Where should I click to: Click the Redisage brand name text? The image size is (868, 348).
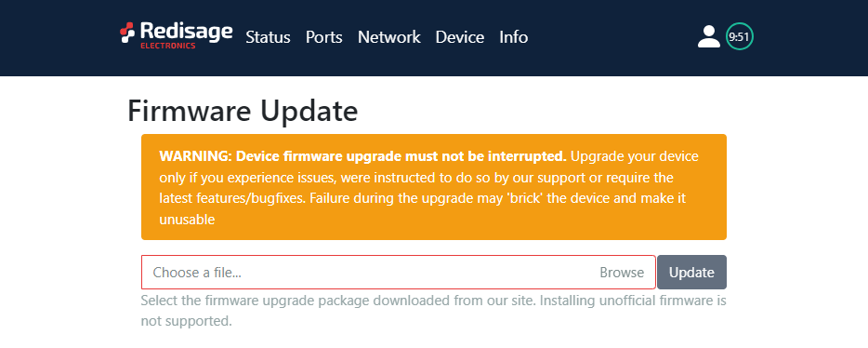(x=186, y=31)
